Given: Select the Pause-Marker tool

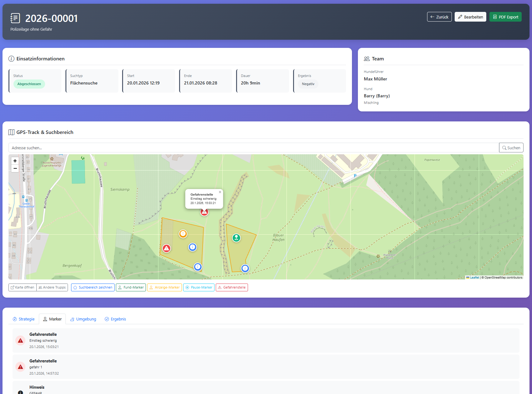Looking at the screenshot, I should [199, 287].
